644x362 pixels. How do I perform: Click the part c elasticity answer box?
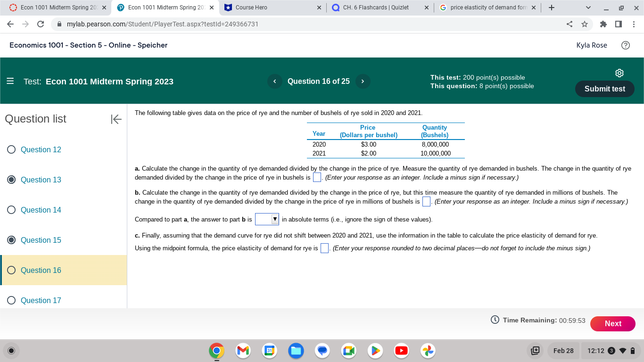[x=324, y=248]
